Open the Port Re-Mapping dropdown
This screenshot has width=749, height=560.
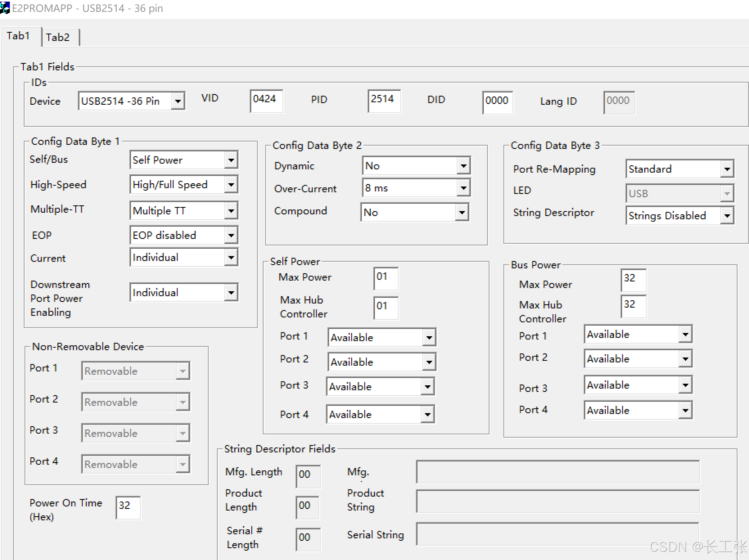click(680, 169)
